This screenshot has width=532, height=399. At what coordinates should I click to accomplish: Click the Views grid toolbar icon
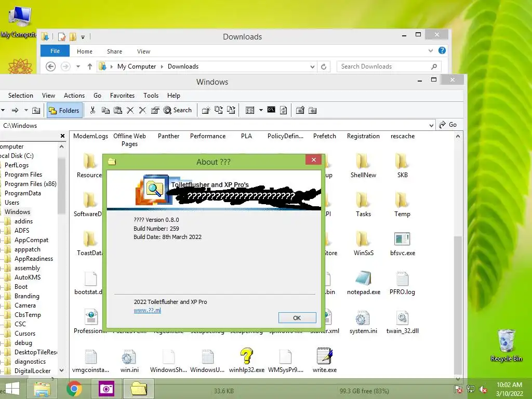250,110
